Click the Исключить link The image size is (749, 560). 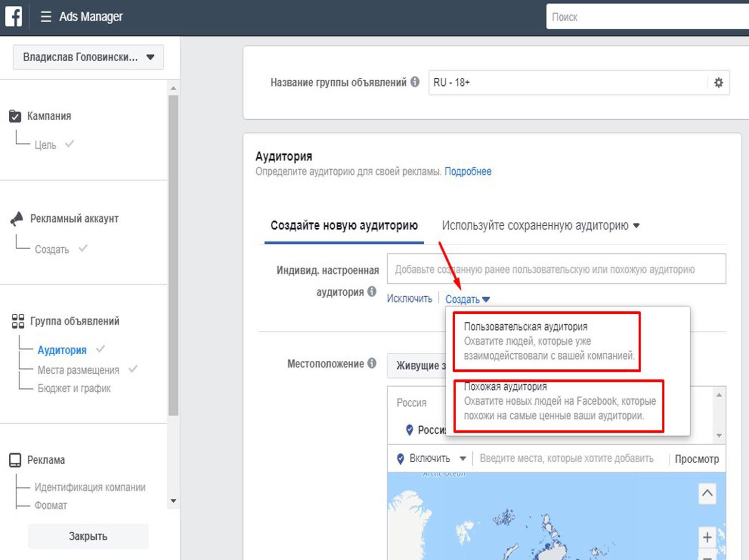[410, 299]
